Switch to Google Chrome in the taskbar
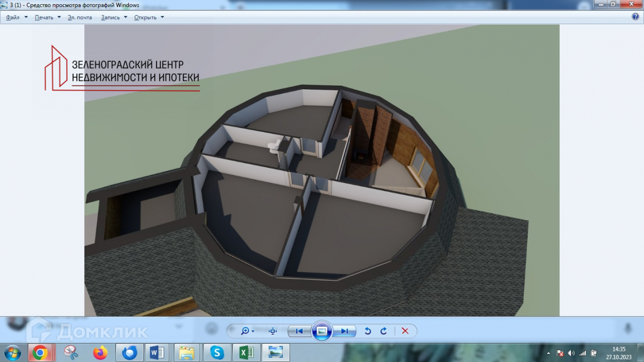Image resolution: width=644 pixels, height=362 pixels. [x=40, y=352]
